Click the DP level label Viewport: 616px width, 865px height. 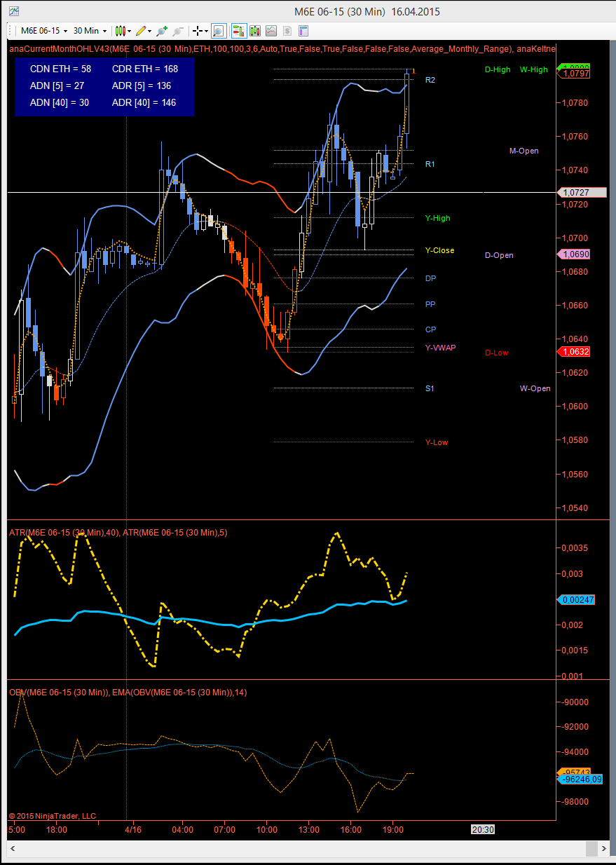tap(430, 278)
